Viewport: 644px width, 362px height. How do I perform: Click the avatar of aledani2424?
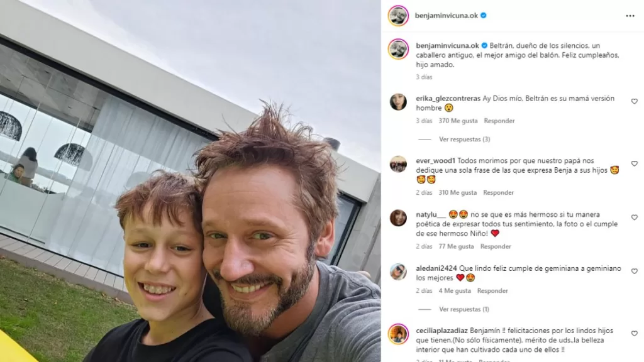(x=398, y=271)
